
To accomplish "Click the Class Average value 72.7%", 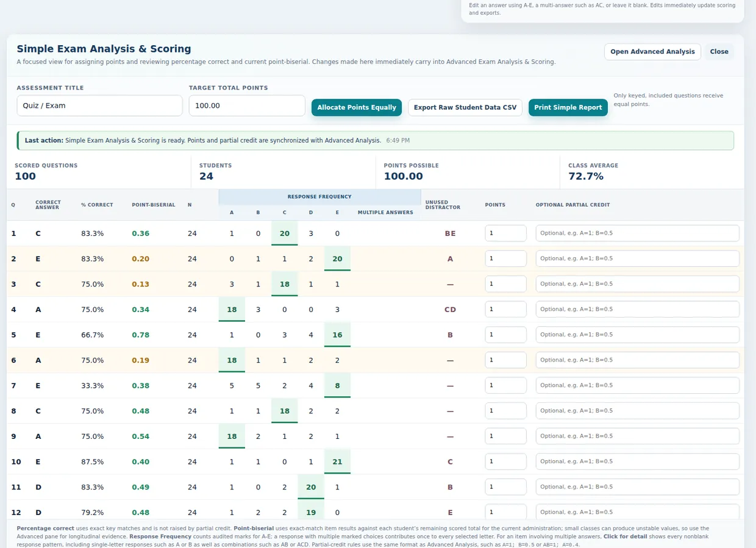I will pos(586,176).
